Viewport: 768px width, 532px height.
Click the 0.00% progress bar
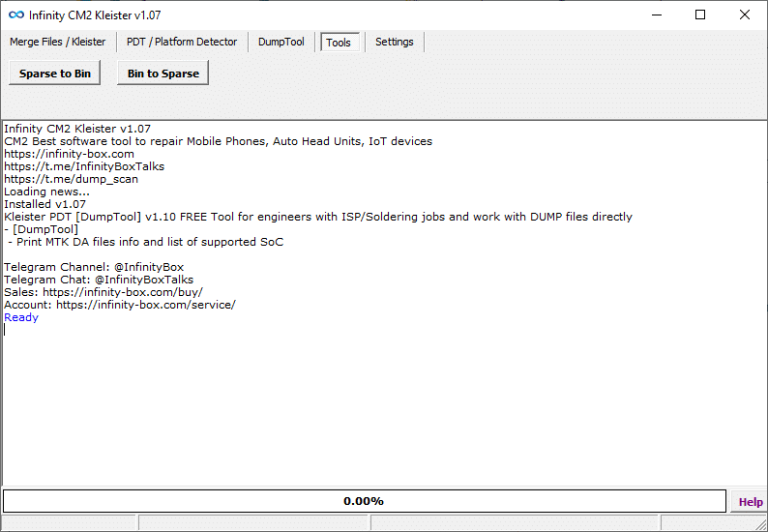pyautogui.click(x=364, y=501)
